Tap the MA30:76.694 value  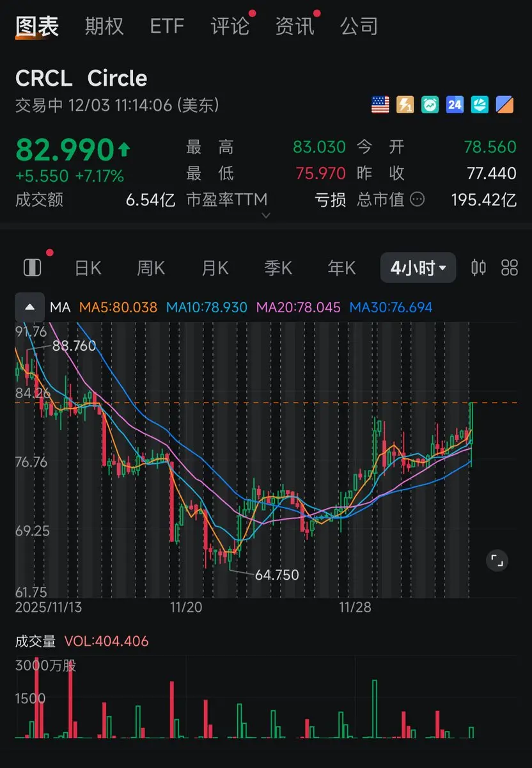pyautogui.click(x=391, y=307)
